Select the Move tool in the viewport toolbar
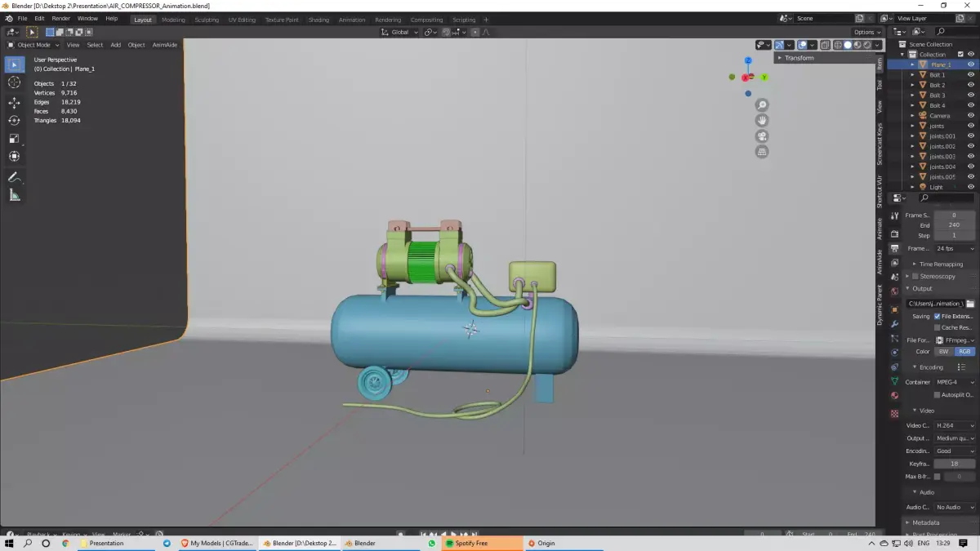 click(14, 102)
